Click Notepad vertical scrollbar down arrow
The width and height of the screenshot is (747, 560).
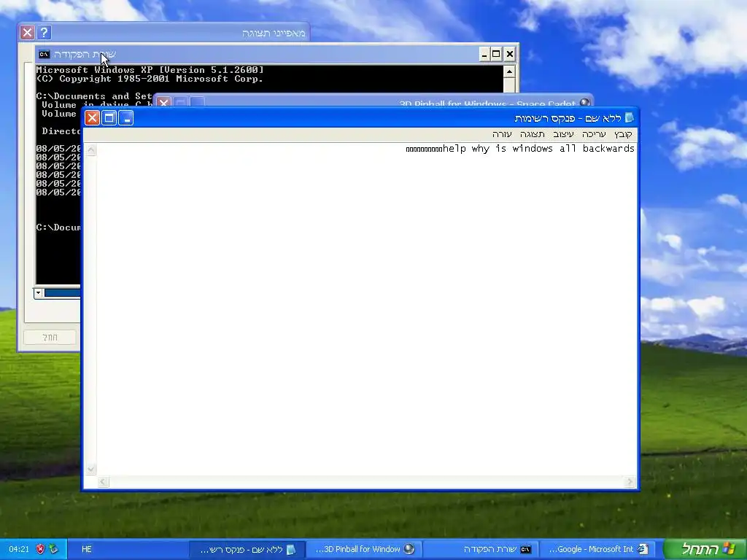point(90,469)
